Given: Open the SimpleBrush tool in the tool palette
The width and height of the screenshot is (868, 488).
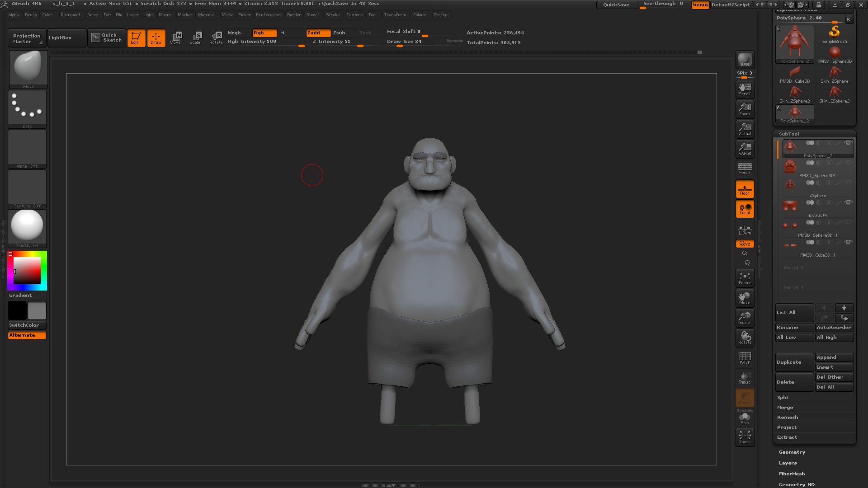Looking at the screenshot, I should [835, 33].
